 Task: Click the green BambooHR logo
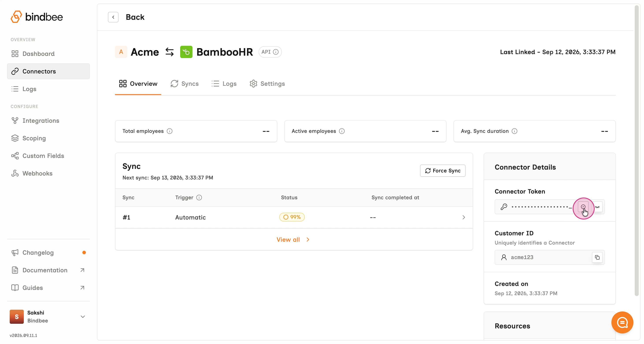click(186, 52)
